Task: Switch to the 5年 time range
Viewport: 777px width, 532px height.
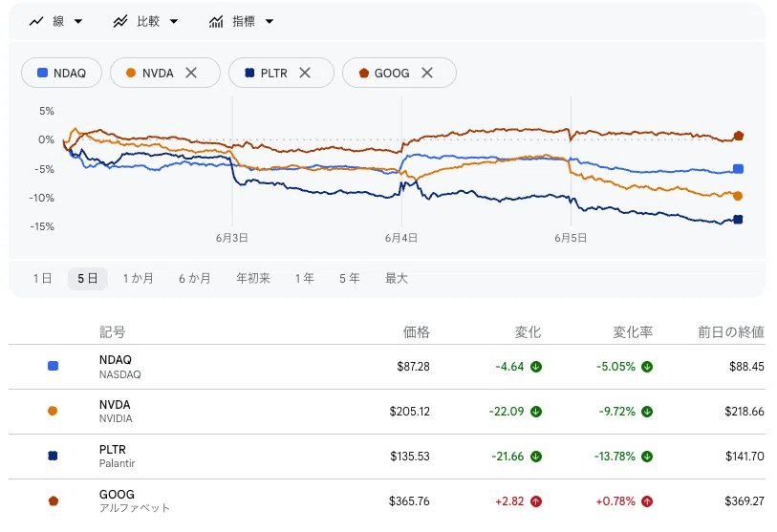Action: tap(350, 278)
